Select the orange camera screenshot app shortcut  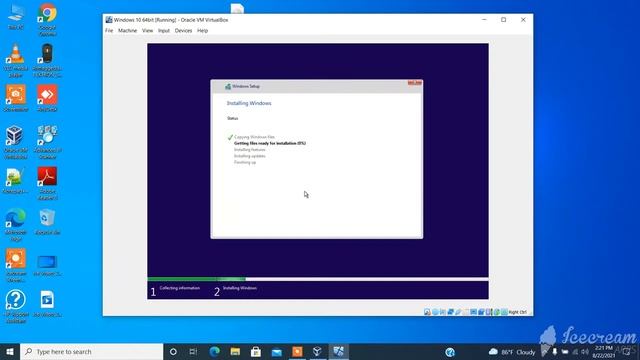(x=16, y=98)
